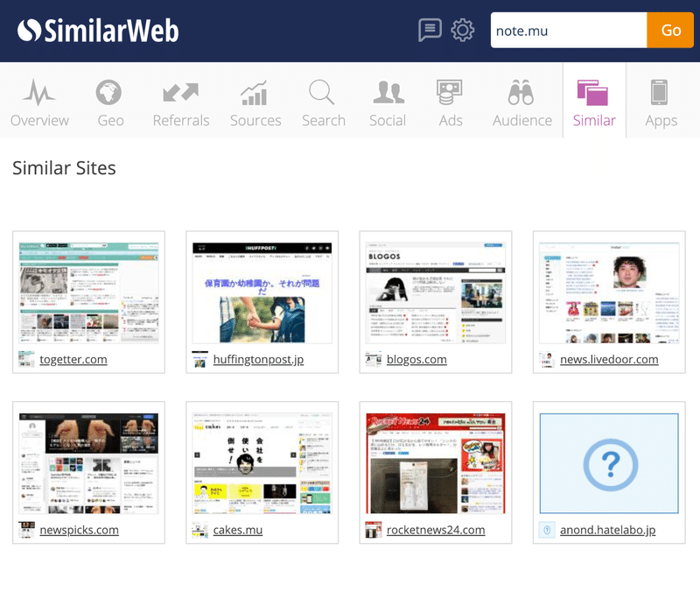Open the news.livedoor.com link
This screenshot has width=700, height=592.
tap(609, 359)
